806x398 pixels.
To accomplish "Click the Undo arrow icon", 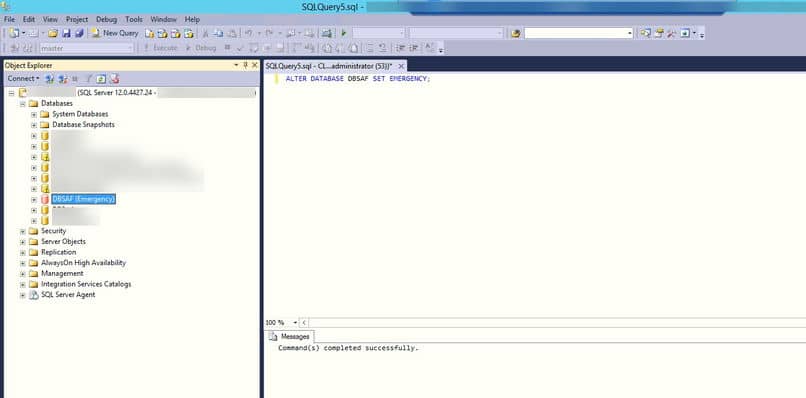I will point(248,33).
